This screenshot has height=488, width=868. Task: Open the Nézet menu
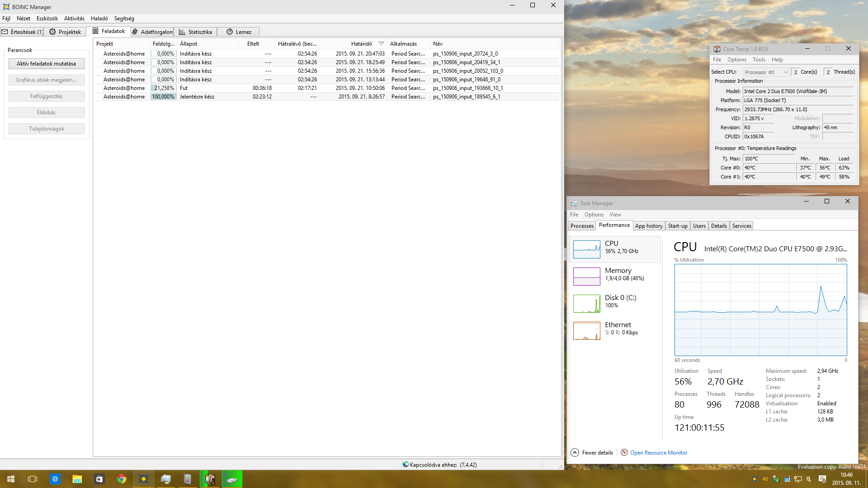point(24,19)
